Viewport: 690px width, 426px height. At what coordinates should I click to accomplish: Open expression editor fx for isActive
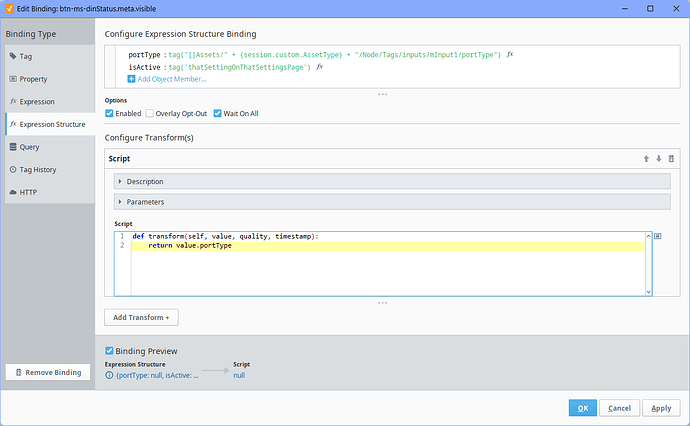319,67
